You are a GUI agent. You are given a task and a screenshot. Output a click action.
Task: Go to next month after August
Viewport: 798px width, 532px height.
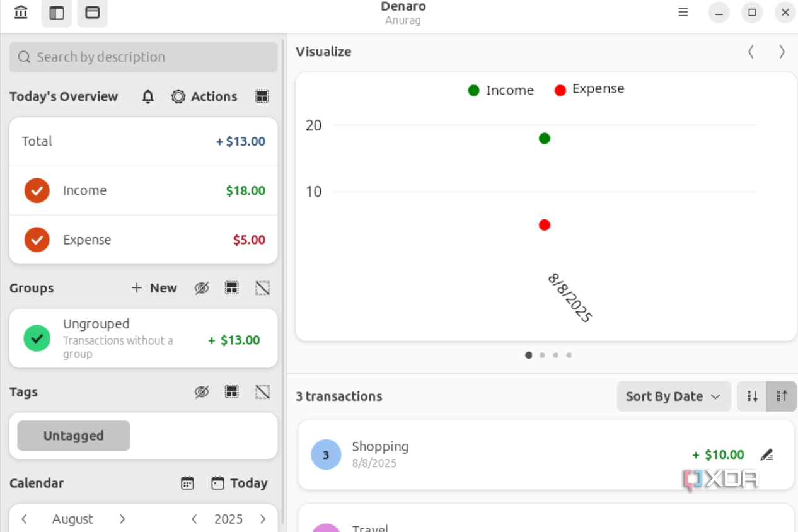pyautogui.click(x=122, y=519)
